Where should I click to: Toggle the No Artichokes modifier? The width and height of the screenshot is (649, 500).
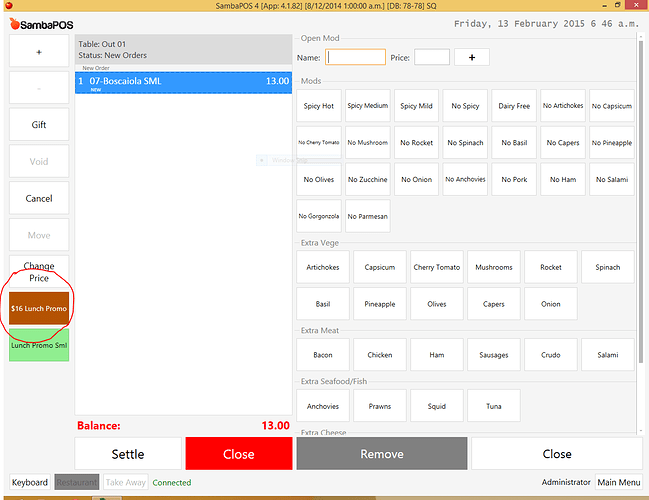click(x=563, y=106)
